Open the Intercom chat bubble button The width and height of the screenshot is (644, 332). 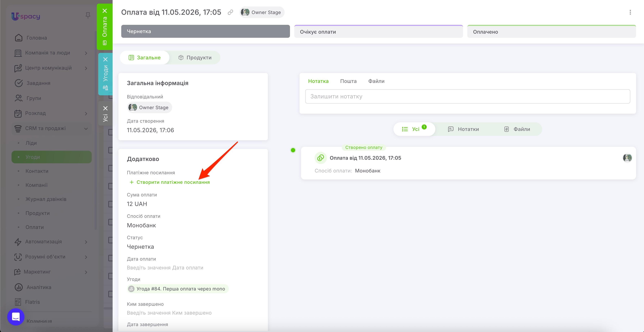tap(16, 317)
